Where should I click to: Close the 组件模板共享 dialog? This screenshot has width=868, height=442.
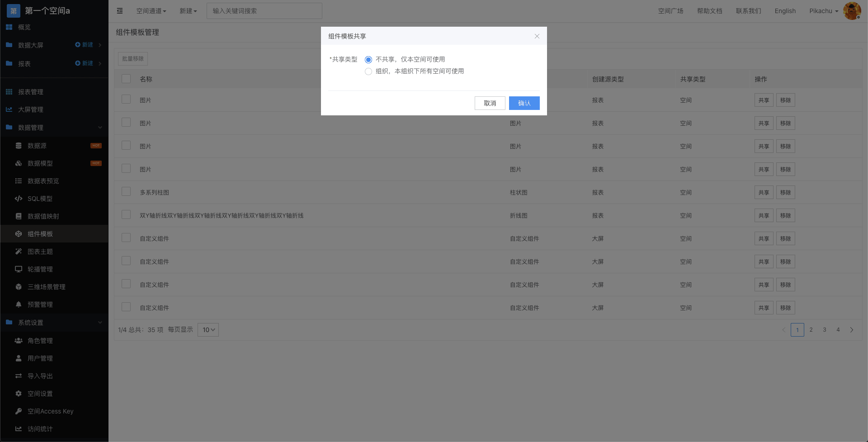pyautogui.click(x=537, y=36)
